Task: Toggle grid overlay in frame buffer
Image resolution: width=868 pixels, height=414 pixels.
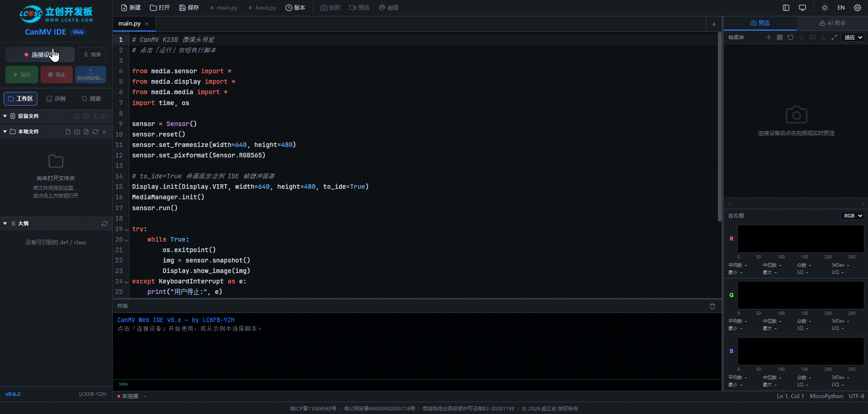Action: 779,37
